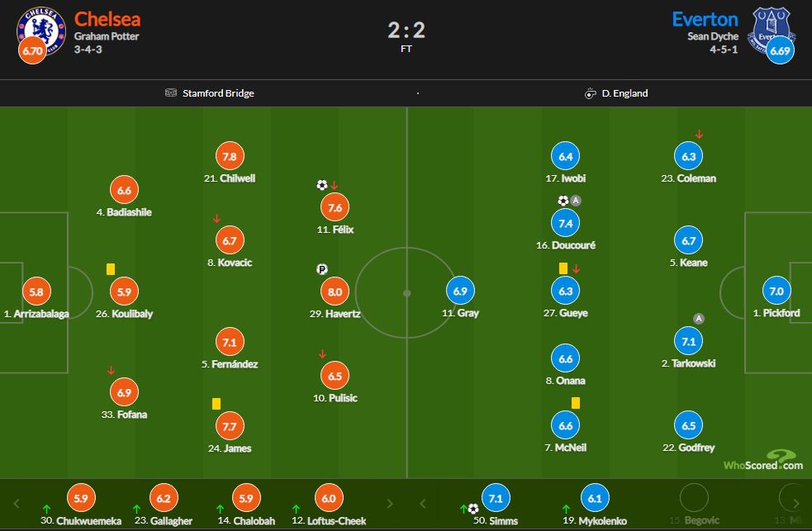812x531 pixels.
Task: Click substitute Simms' 7.1 rating badge
Action: point(497,499)
